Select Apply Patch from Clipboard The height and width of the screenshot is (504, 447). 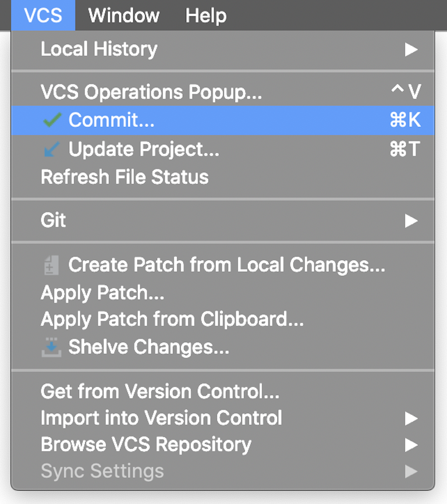(x=172, y=319)
